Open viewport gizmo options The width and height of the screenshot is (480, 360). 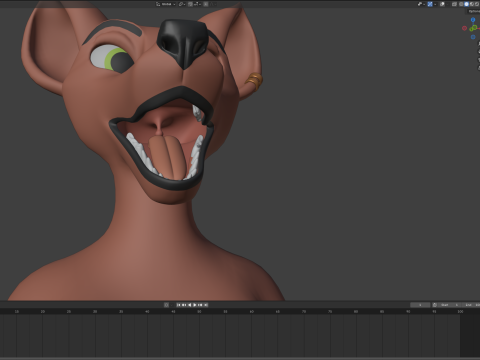point(430,4)
